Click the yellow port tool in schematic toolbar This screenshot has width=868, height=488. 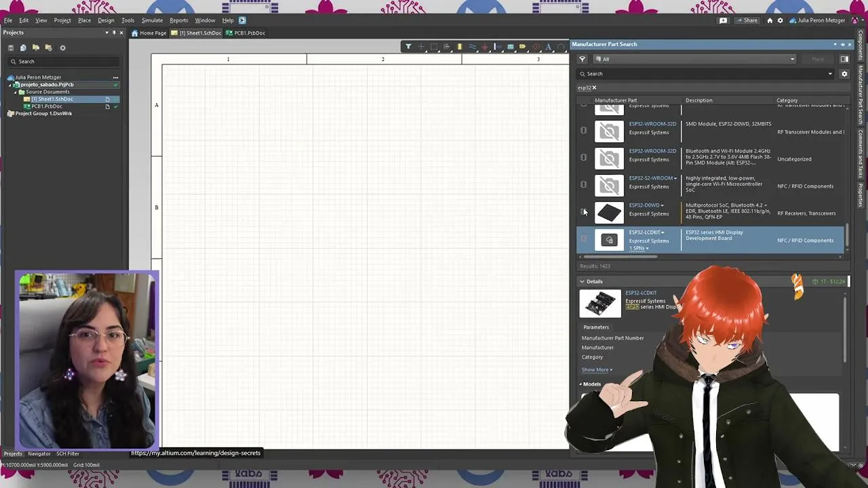[x=523, y=47]
